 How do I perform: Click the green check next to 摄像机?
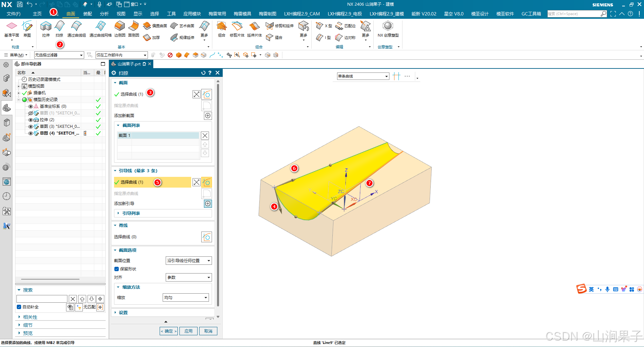coord(24,93)
